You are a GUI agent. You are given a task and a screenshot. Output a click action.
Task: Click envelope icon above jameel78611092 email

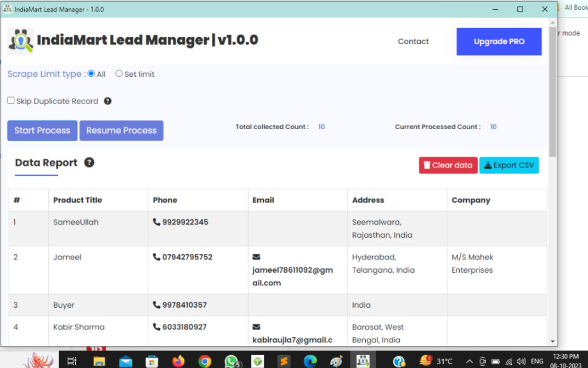pyautogui.click(x=256, y=257)
